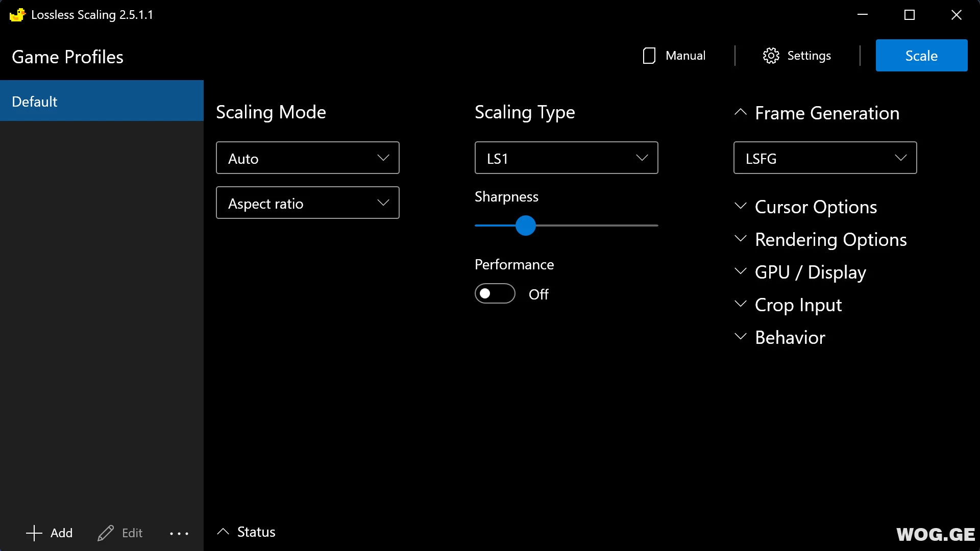Collapse the Frame Generation section

[817, 113]
